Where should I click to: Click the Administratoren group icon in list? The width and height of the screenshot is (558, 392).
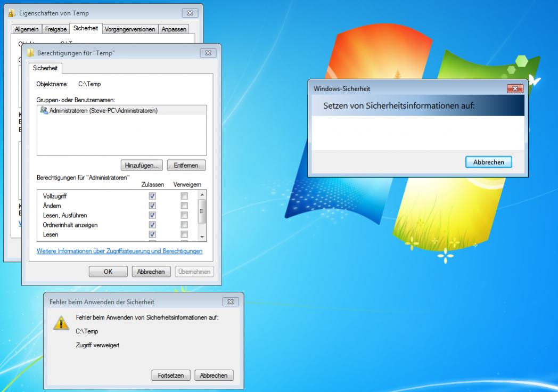click(x=44, y=110)
